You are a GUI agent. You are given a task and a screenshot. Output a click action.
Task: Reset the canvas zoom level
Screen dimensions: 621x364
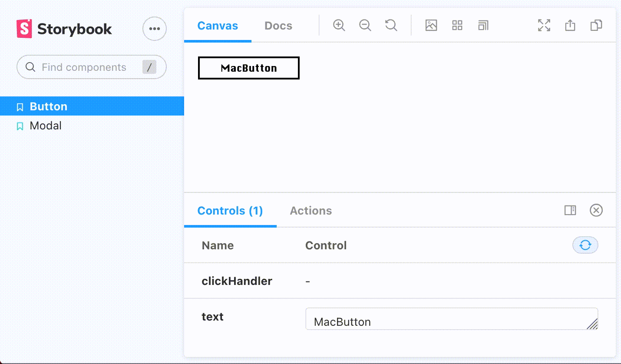click(x=391, y=25)
